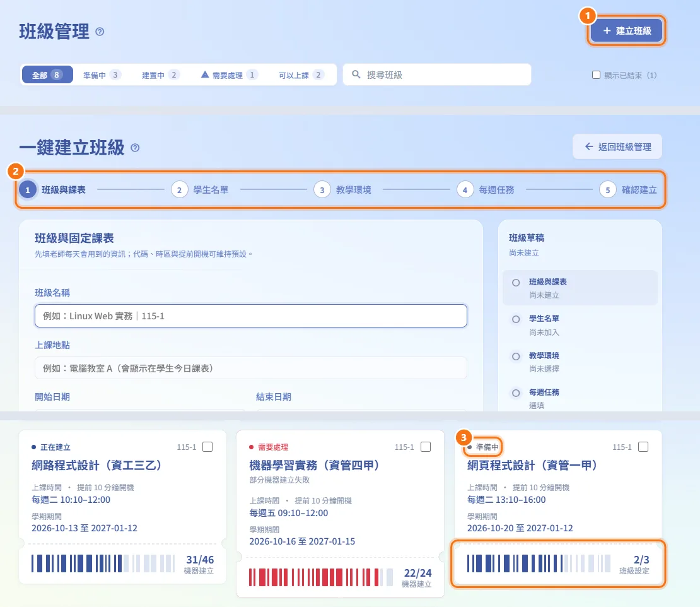Select 每週任務 item in draft sidebar
700x607 pixels.
[580, 398]
